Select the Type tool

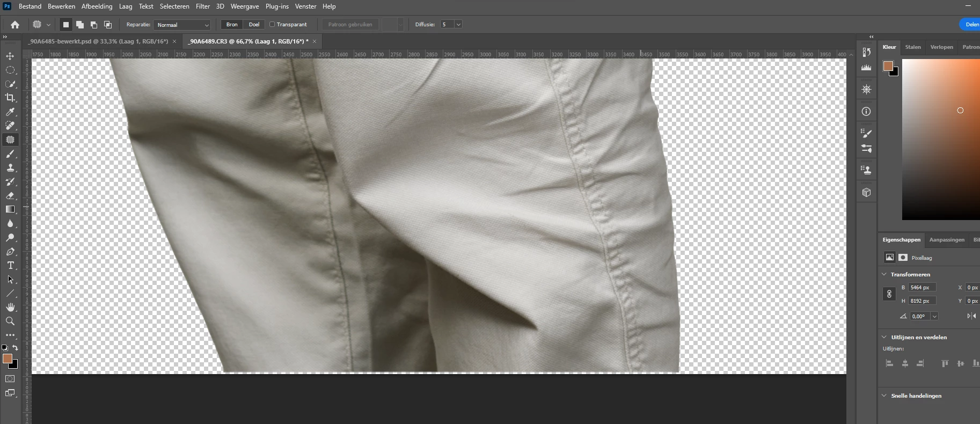(10, 266)
